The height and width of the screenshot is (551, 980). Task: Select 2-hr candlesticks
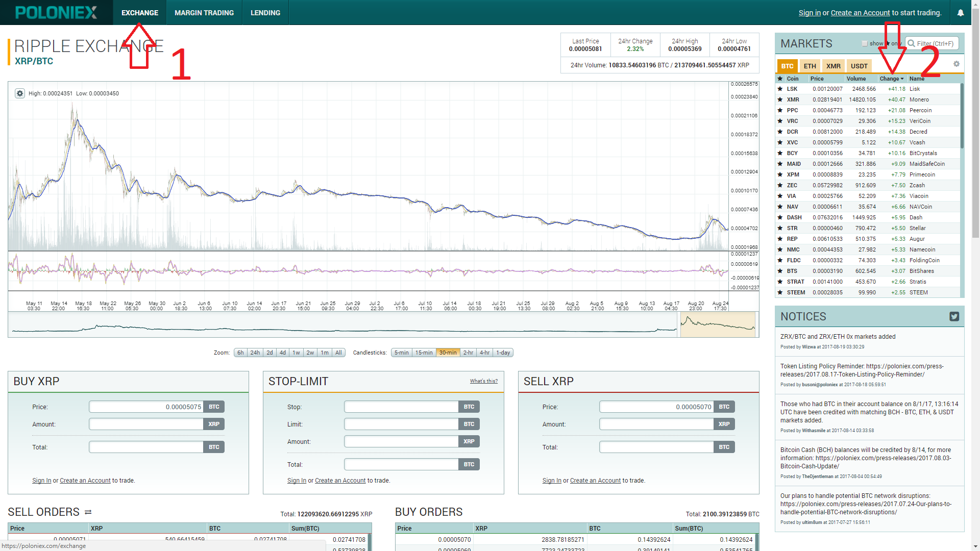(x=468, y=353)
